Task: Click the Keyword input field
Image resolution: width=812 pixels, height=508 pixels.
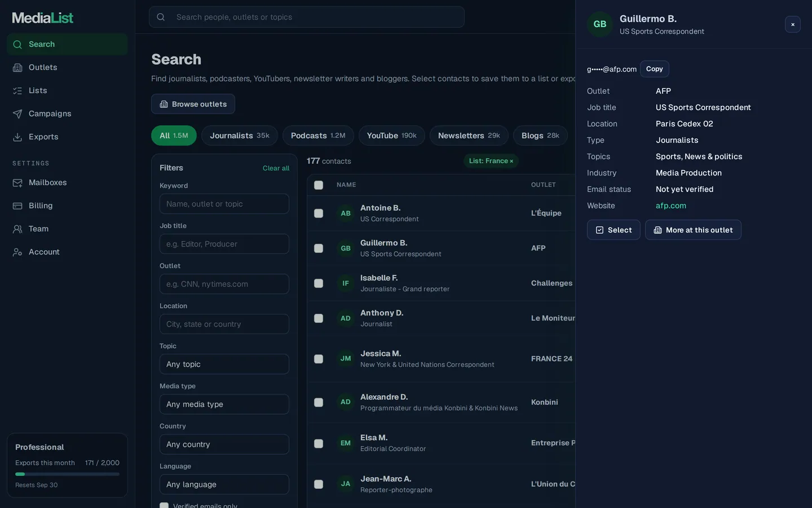Action: (x=224, y=204)
